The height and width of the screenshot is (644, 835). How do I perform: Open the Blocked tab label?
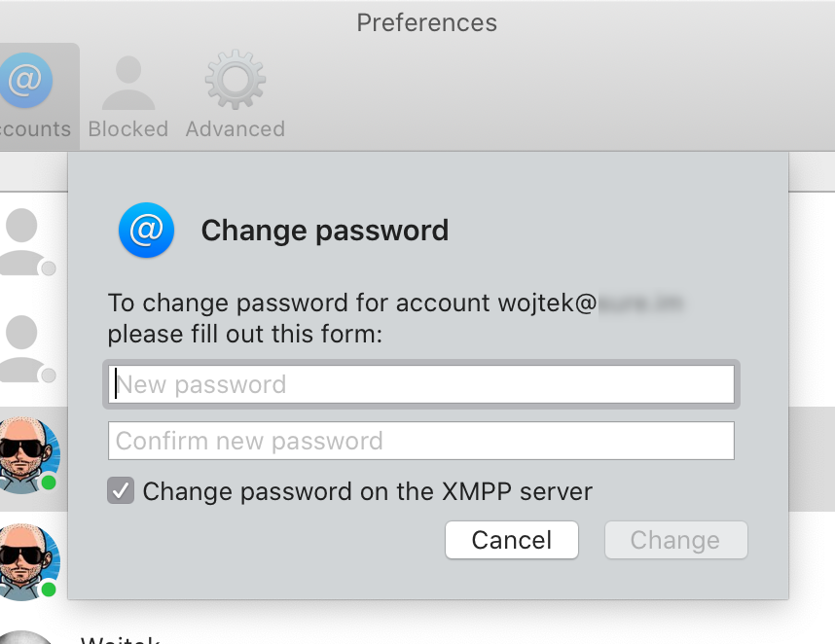(128, 129)
